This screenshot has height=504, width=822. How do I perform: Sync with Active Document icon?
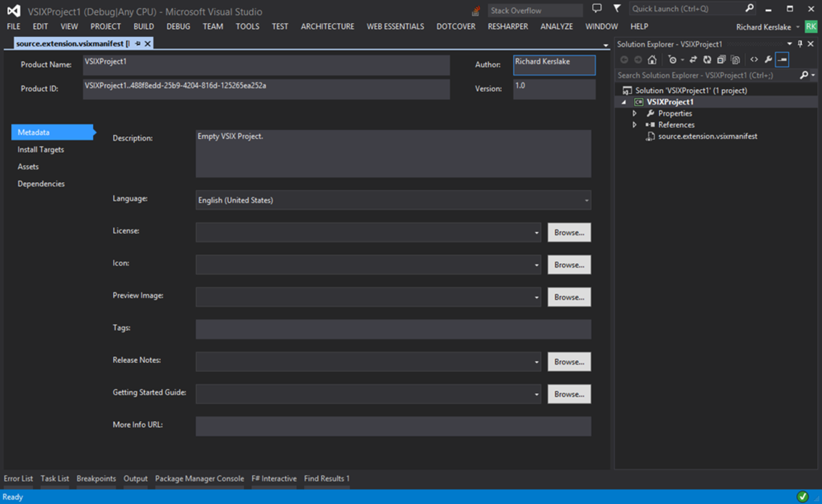pyautogui.click(x=693, y=60)
